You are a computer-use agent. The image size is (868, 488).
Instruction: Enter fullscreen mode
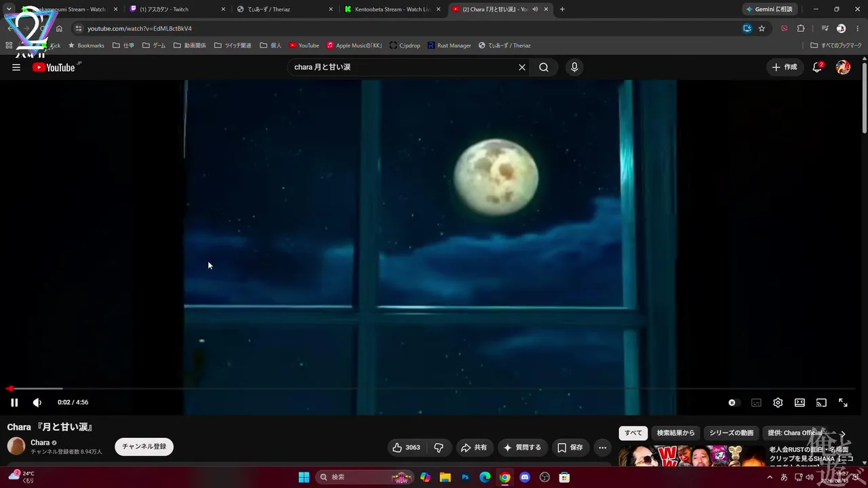tap(843, 403)
